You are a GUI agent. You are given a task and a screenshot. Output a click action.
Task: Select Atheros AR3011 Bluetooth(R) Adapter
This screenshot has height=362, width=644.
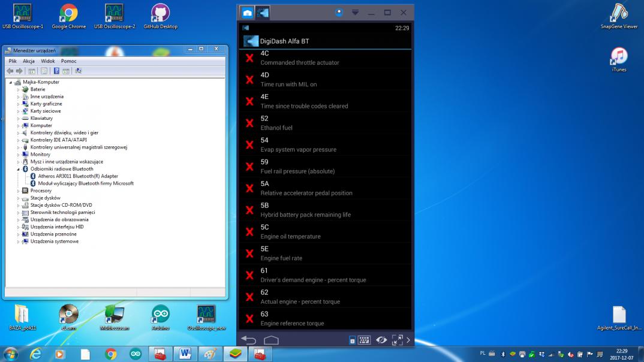pyautogui.click(x=78, y=176)
